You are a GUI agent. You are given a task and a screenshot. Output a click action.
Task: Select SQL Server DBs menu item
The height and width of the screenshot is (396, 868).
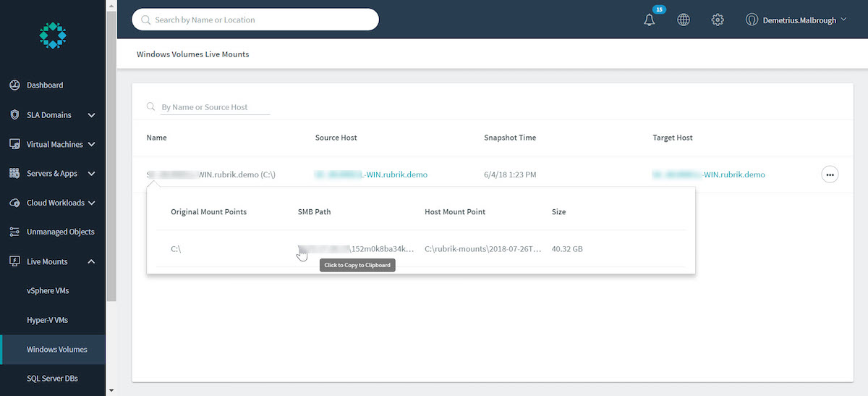[x=52, y=379]
